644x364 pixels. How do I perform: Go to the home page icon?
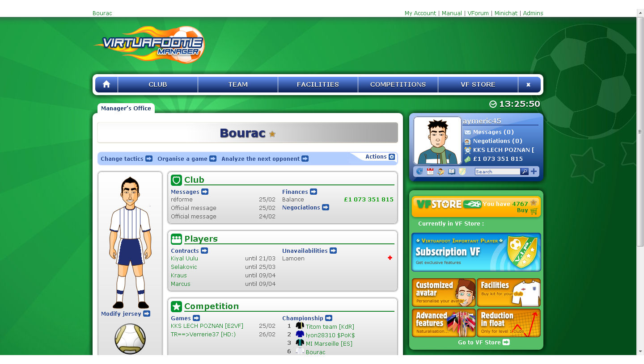click(106, 84)
